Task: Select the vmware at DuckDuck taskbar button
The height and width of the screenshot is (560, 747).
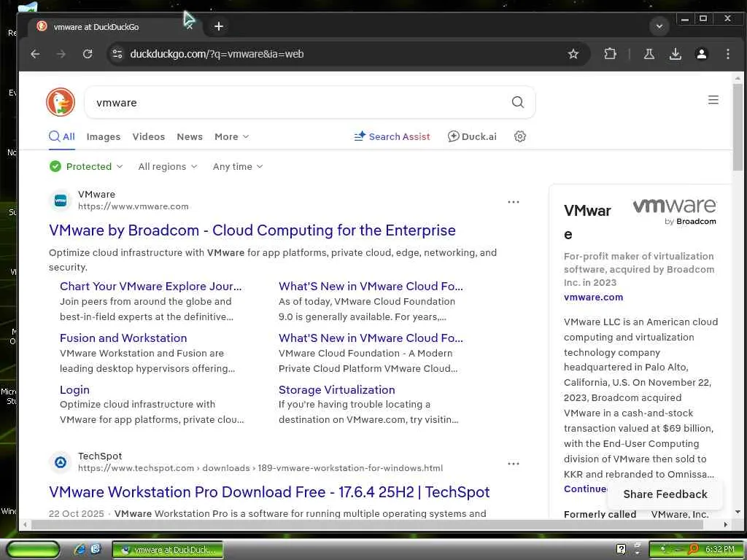Action: (x=167, y=550)
